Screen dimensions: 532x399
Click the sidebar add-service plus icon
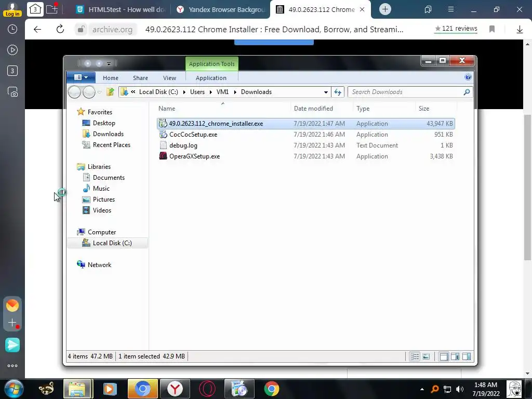click(x=12, y=322)
